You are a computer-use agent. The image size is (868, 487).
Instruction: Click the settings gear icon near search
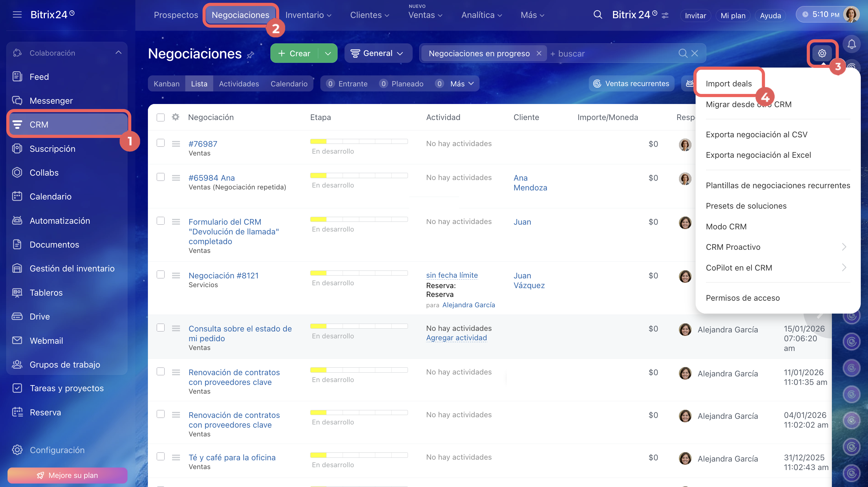[822, 53]
